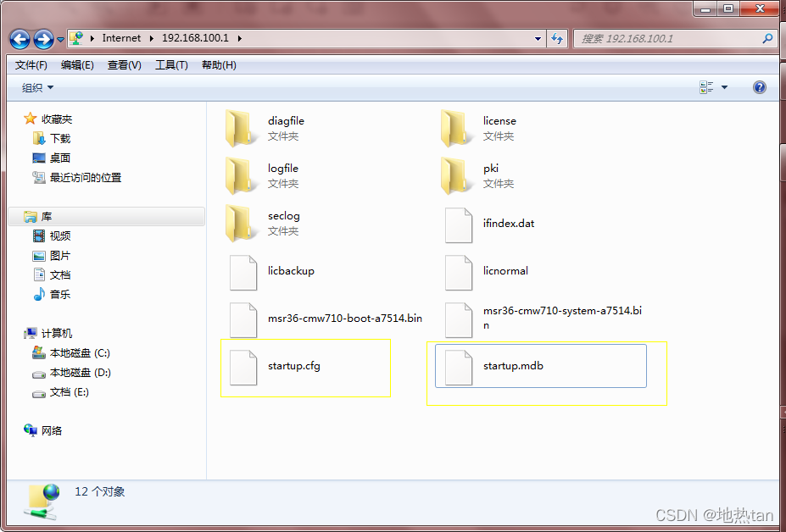Select 桌面 in the navigation pane
The width and height of the screenshot is (786, 532).
[51, 158]
